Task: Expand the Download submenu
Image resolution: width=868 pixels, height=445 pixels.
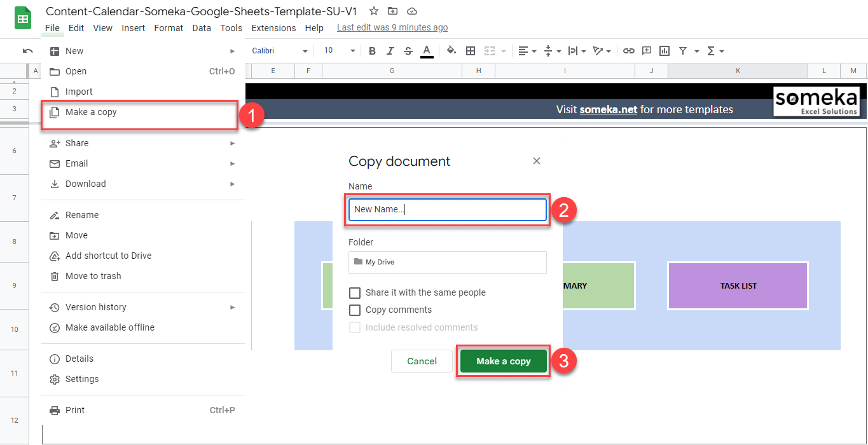Action: tap(143, 184)
